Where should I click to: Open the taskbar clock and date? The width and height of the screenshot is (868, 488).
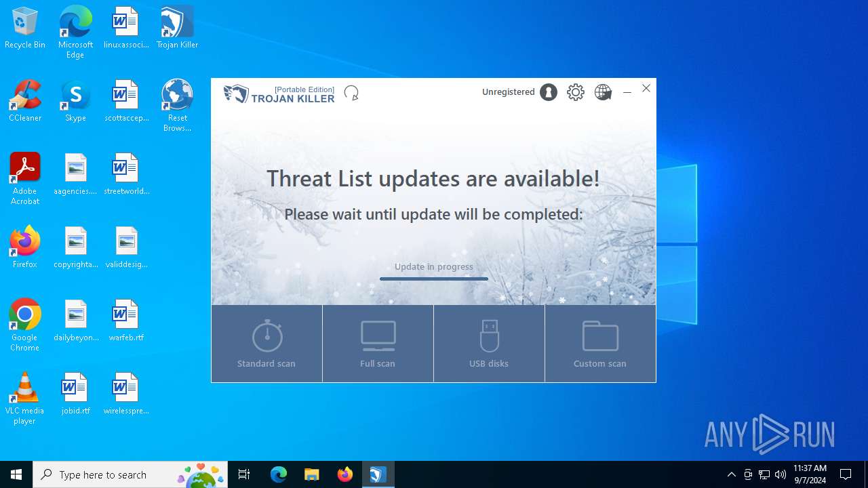point(810,474)
